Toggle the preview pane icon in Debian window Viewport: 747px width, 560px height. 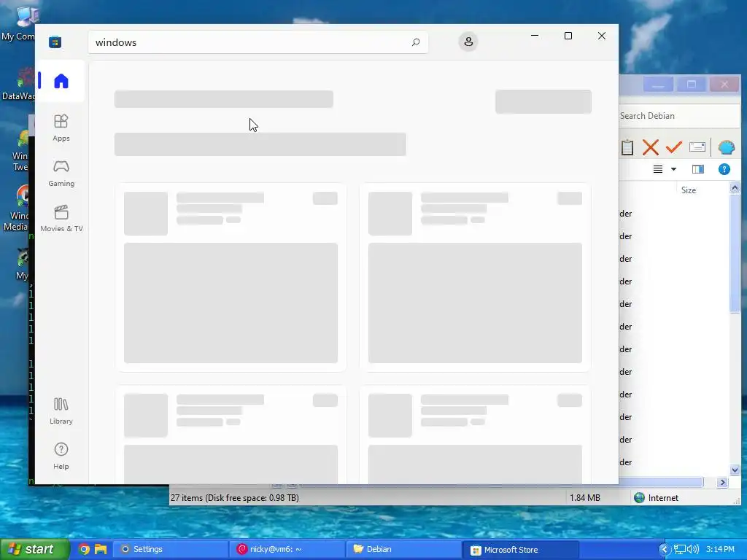click(x=698, y=169)
